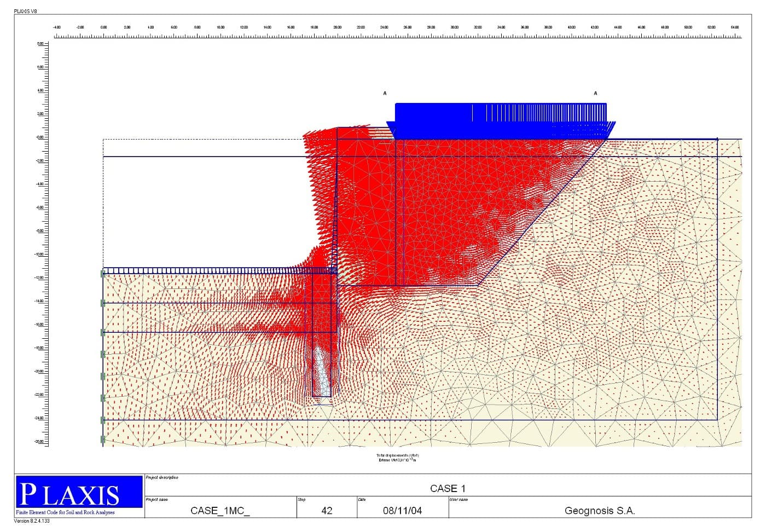
Task: Click the 'PLAXIS V8' header text
Action: (x=26, y=11)
